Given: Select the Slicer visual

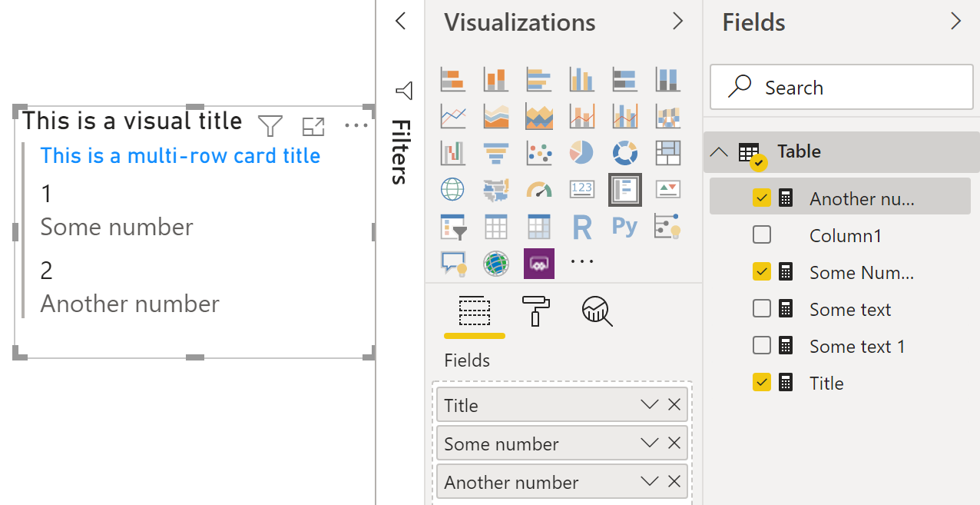Looking at the screenshot, I should pyautogui.click(x=452, y=227).
